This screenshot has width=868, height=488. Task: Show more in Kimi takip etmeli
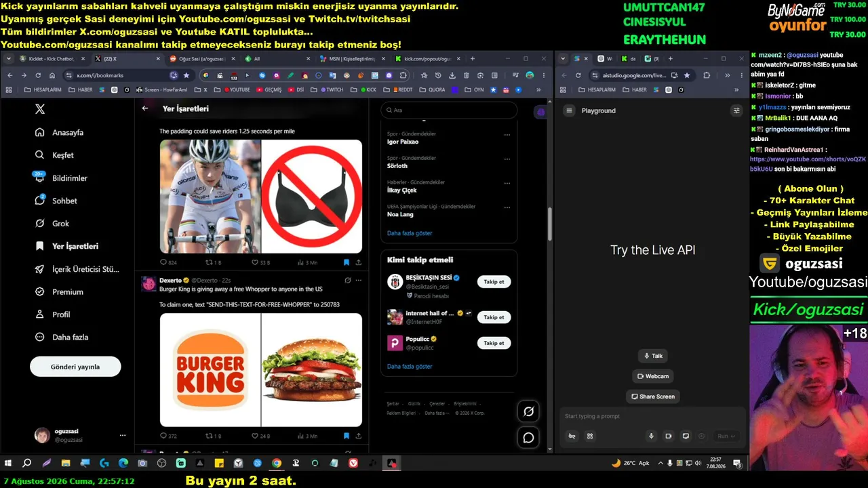(410, 367)
